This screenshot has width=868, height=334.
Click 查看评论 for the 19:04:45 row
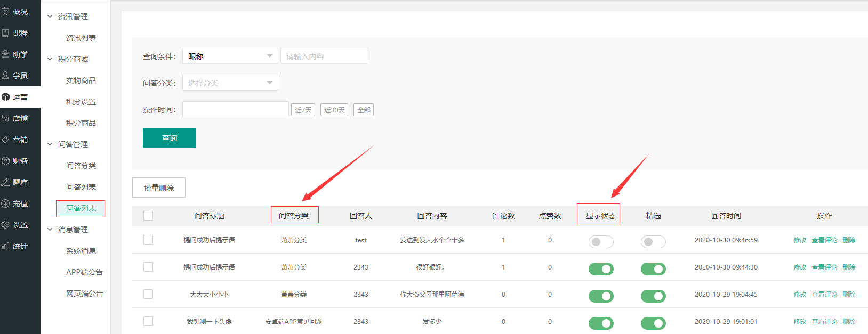point(824,295)
